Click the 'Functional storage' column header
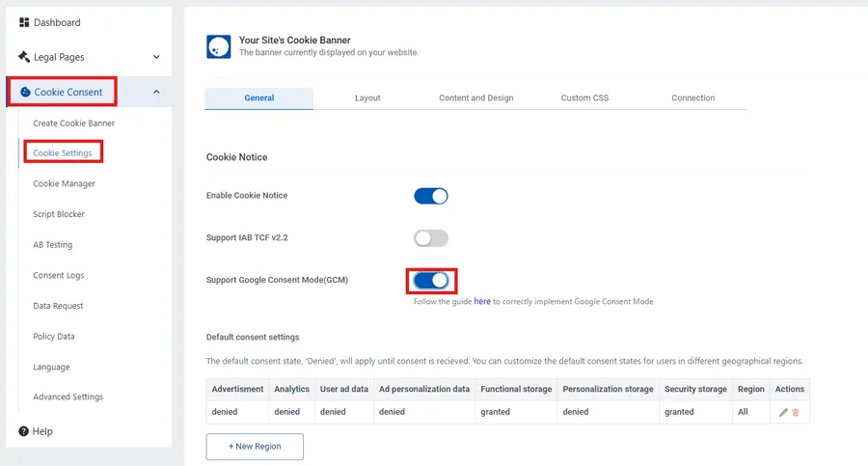Viewport: 868px width, 466px height. click(x=516, y=389)
